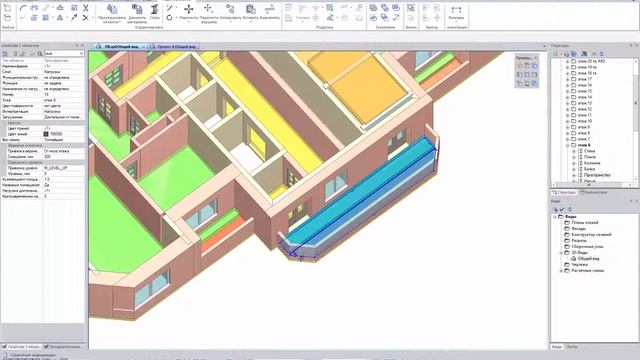The height and width of the screenshot is (360, 640).
Task: Click the Стиль column icon
Action: 155,12
